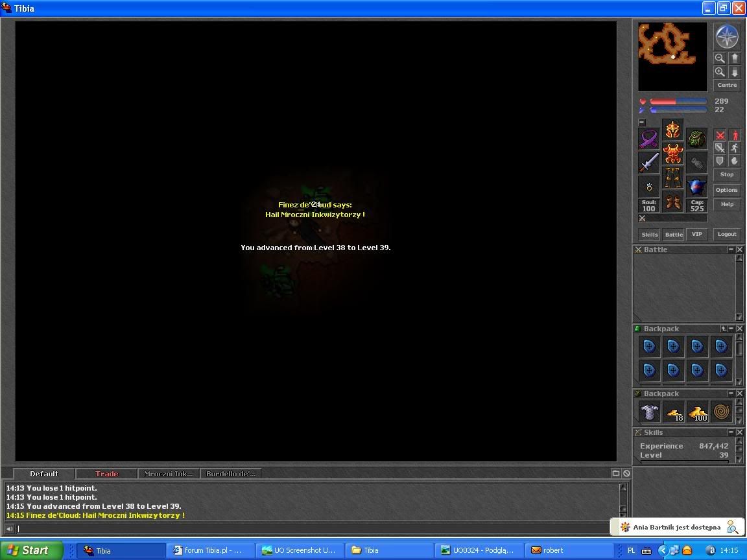The image size is (747, 560).
Task: Open the Burdello de'... chat tab
Action: click(231, 474)
